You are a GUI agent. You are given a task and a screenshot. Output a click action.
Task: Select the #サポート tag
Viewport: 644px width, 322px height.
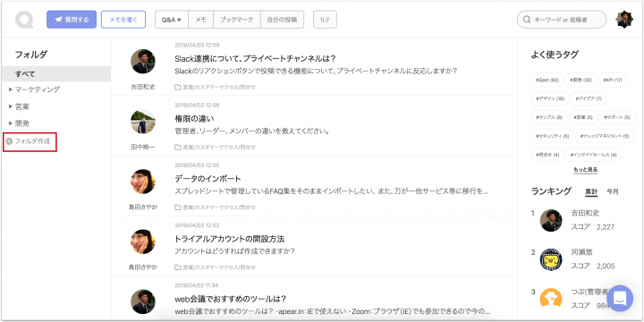[x=617, y=117]
